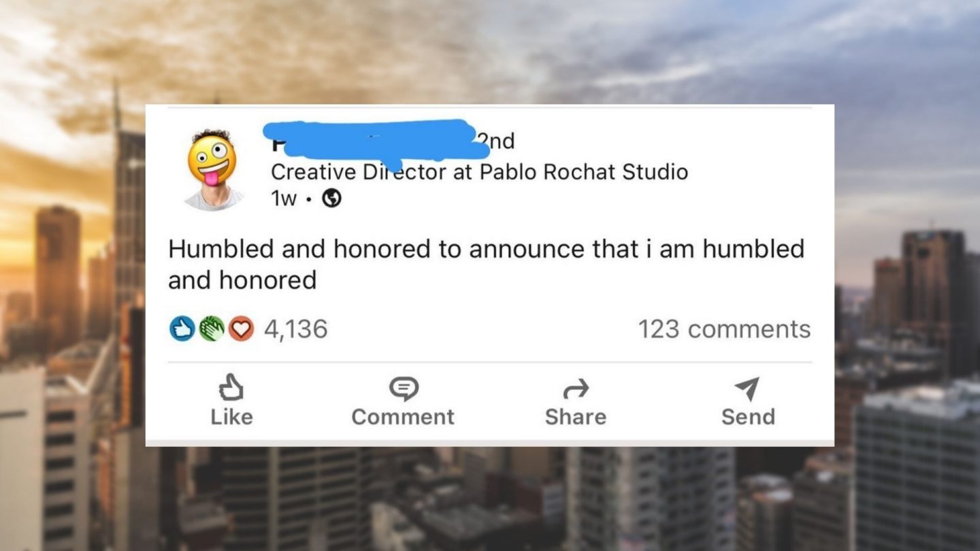Screen dimensions: 980x551
Task: Click the scribbled-out poster name
Action: click(x=371, y=141)
